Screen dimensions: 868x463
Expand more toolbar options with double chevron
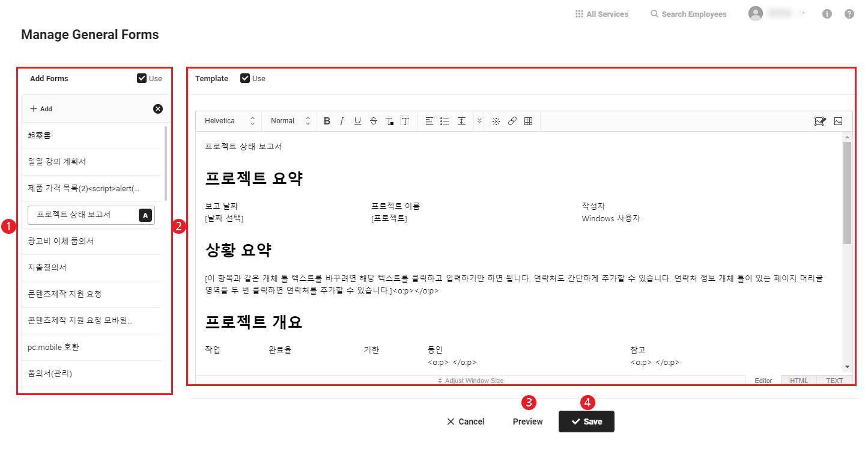pos(479,121)
